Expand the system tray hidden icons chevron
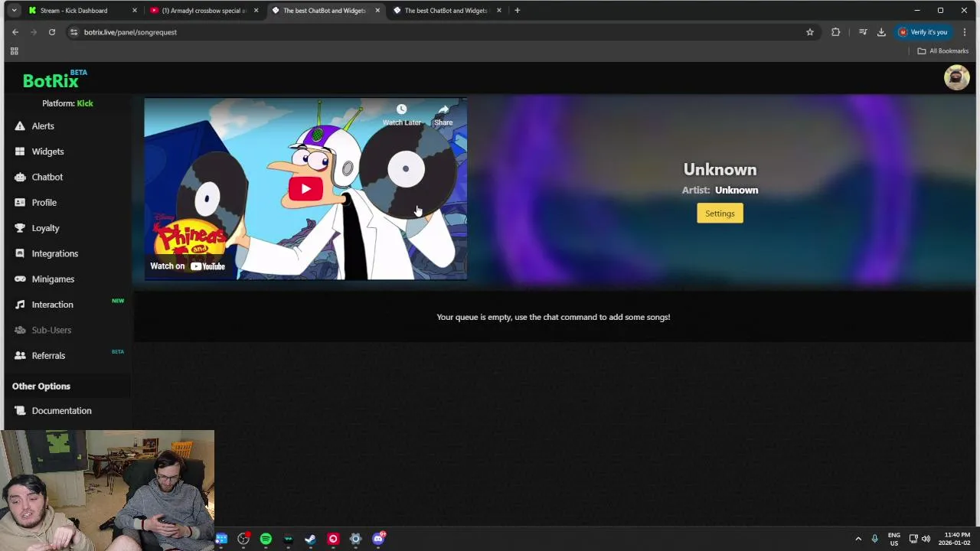The image size is (980, 551). (x=858, y=539)
